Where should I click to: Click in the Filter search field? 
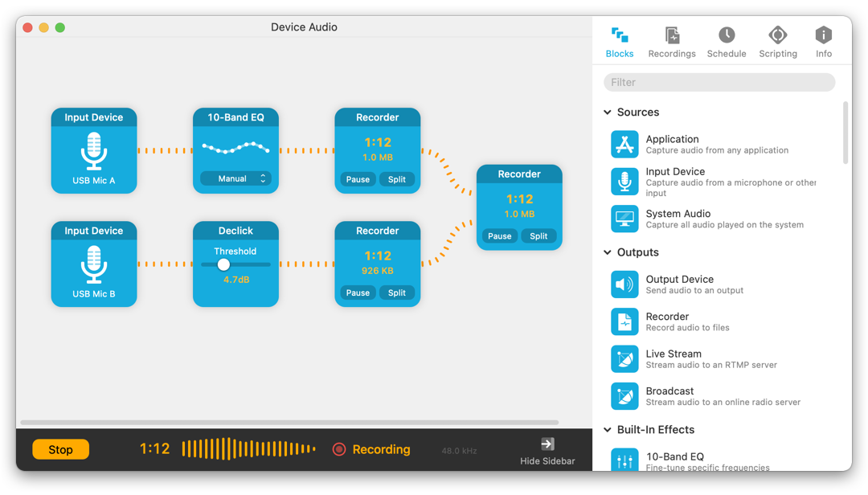coord(719,83)
